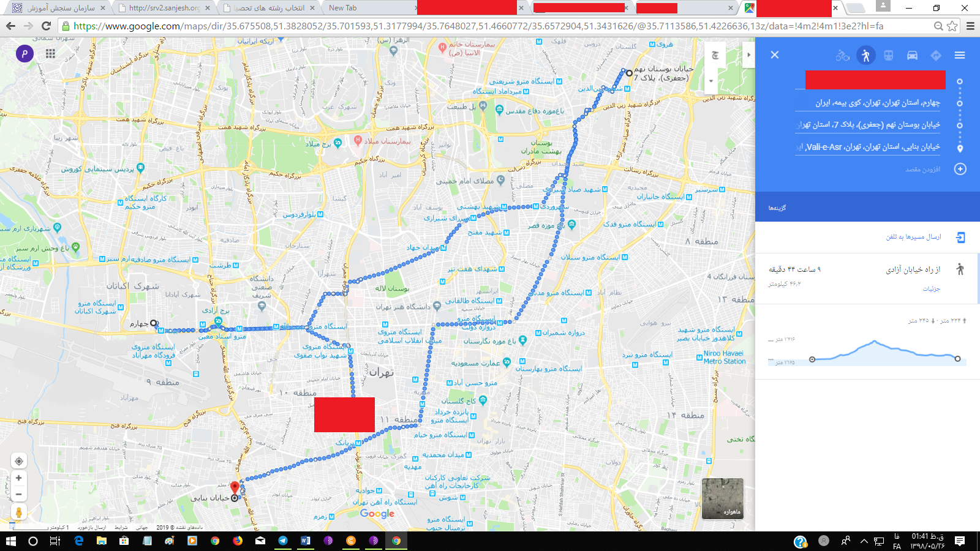Screen dimensions: 980x551
Task: Close the directions panel with X
Action: (775, 55)
